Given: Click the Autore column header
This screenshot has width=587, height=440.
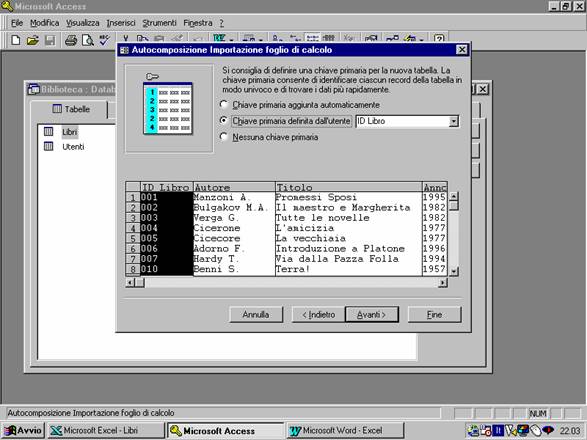Looking at the screenshot, I should click(x=234, y=187).
